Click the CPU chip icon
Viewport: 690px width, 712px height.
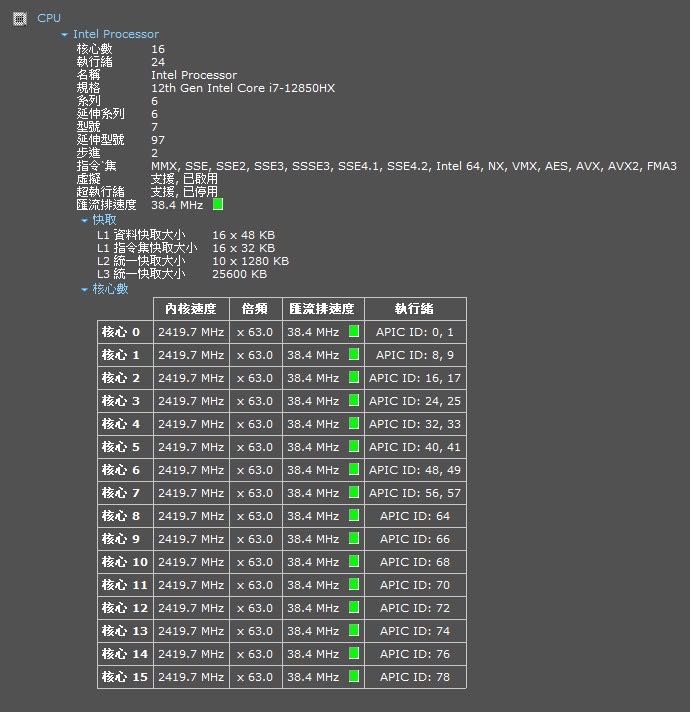point(20,19)
